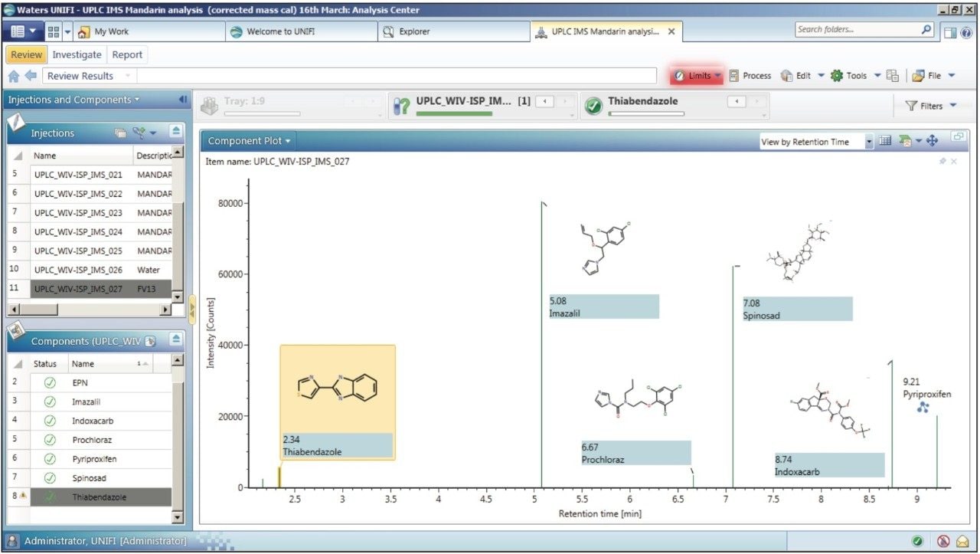The height and width of the screenshot is (554, 980).
Task: Select the Imazalil component in the list
Action: 90,401
